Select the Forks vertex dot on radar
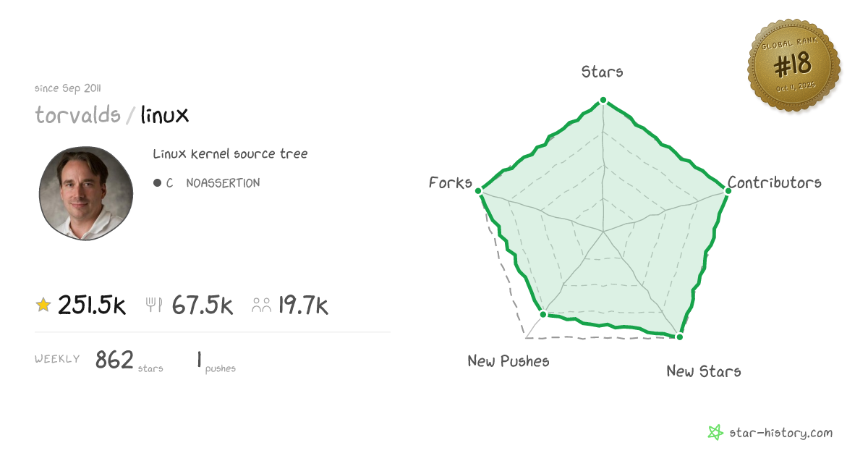The width and height of the screenshot is (868, 456). [479, 191]
